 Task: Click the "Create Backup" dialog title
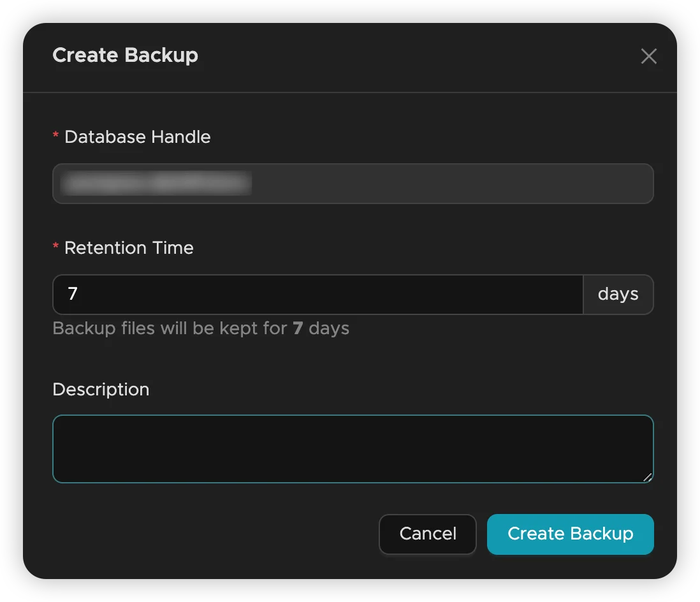(x=125, y=55)
